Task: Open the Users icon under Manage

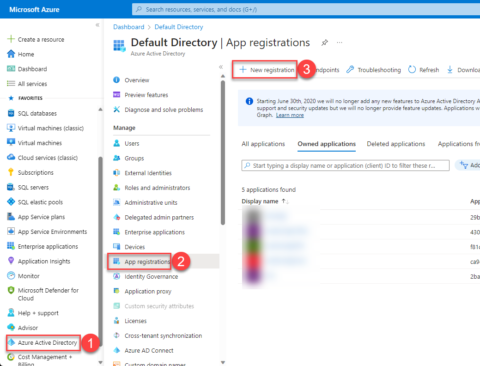Action: (x=116, y=143)
